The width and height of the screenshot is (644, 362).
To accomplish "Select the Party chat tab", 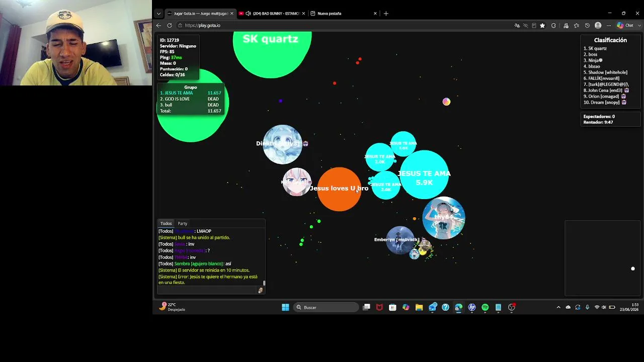I will coord(182,223).
